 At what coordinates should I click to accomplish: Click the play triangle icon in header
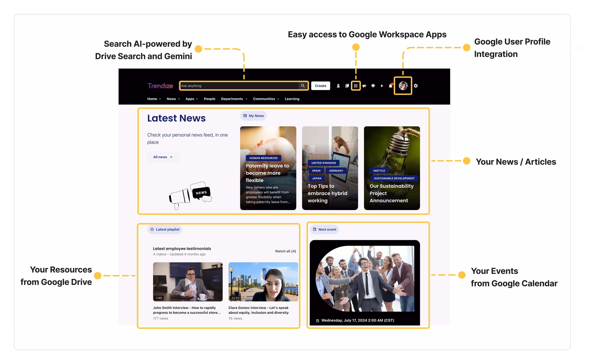click(382, 86)
